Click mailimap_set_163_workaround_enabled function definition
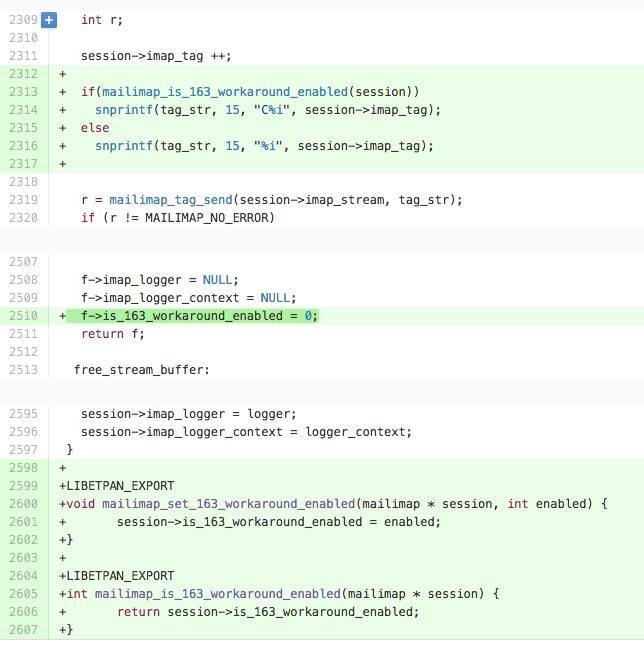The width and height of the screenshot is (644, 646). coord(229,504)
